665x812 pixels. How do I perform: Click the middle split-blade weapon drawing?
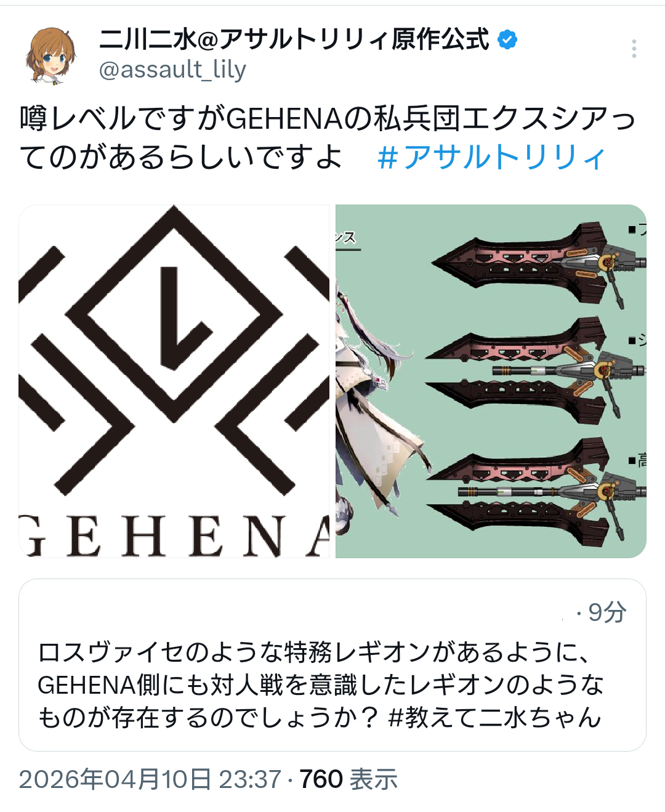point(534,370)
